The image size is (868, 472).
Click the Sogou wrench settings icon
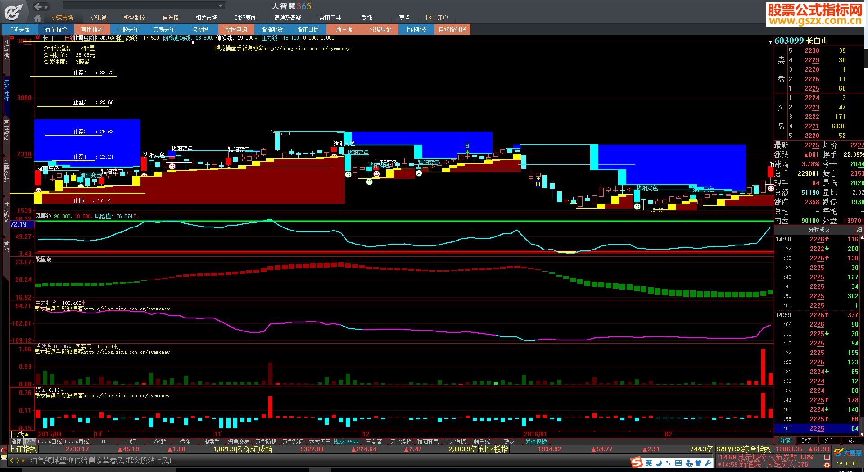tap(708, 463)
